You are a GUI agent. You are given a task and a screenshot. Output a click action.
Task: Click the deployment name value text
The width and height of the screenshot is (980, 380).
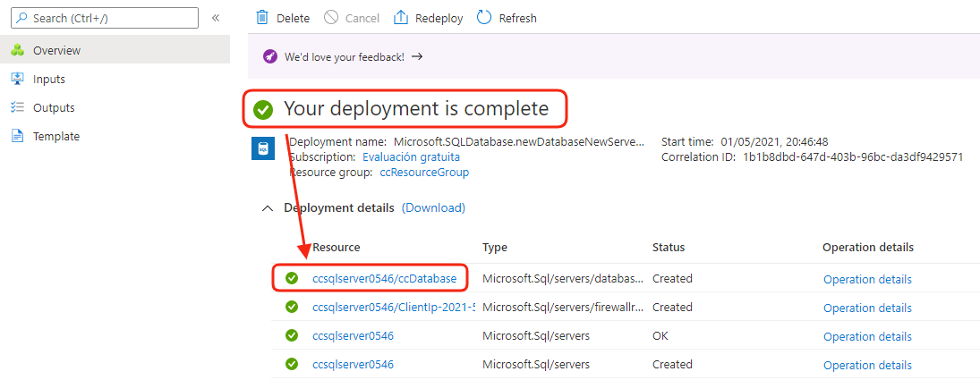pos(518,141)
